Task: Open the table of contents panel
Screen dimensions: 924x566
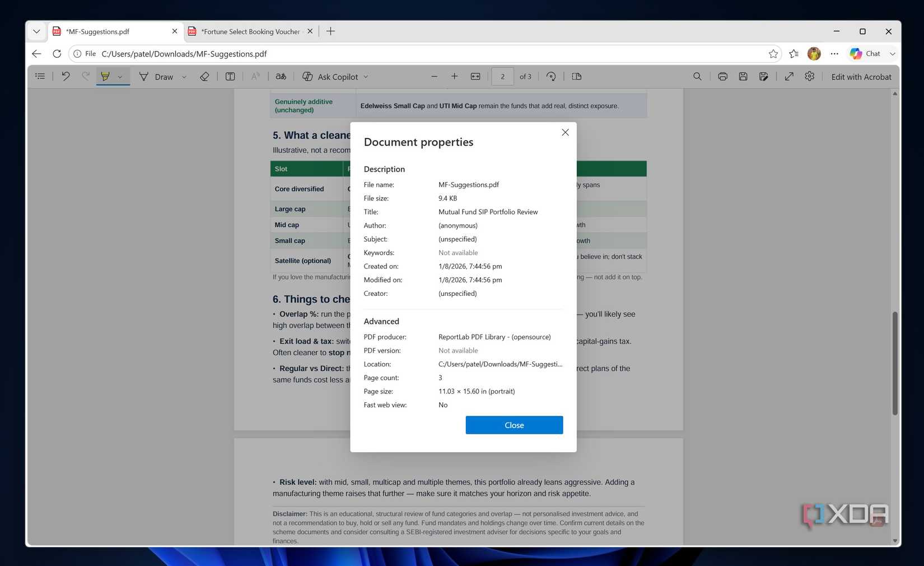Action: tap(40, 76)
